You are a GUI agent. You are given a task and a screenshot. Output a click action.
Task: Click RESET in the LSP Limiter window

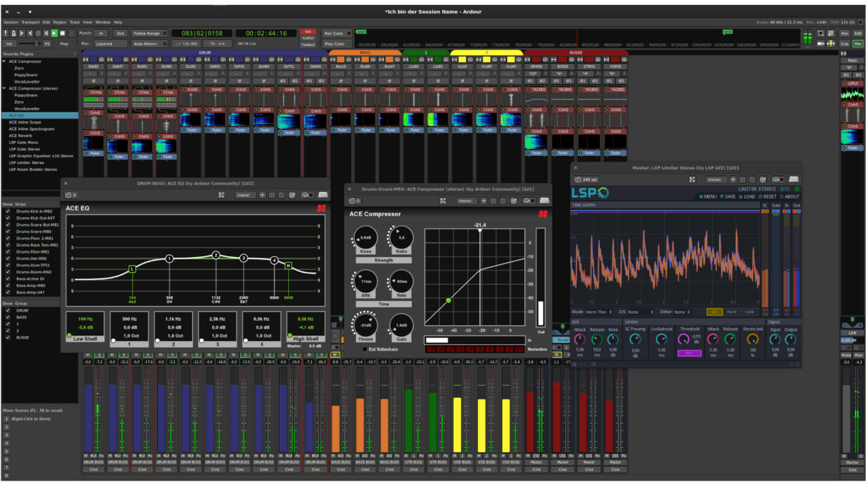(769, 197)
